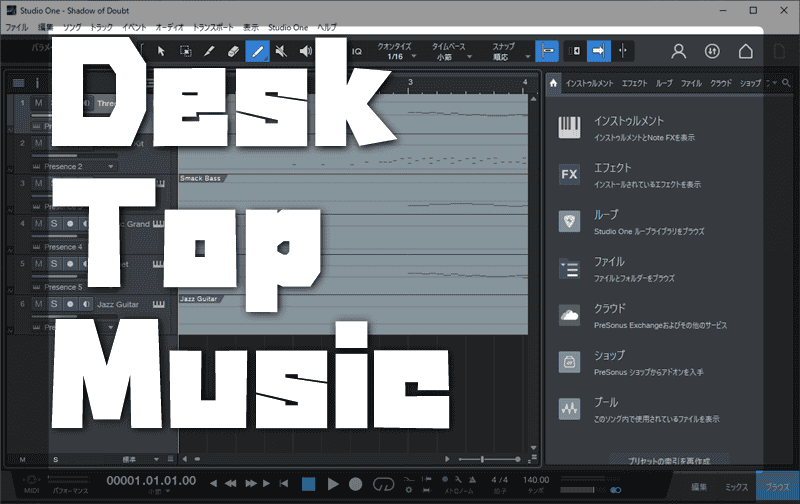Select the Listen speaker tool

coord(305,50)
